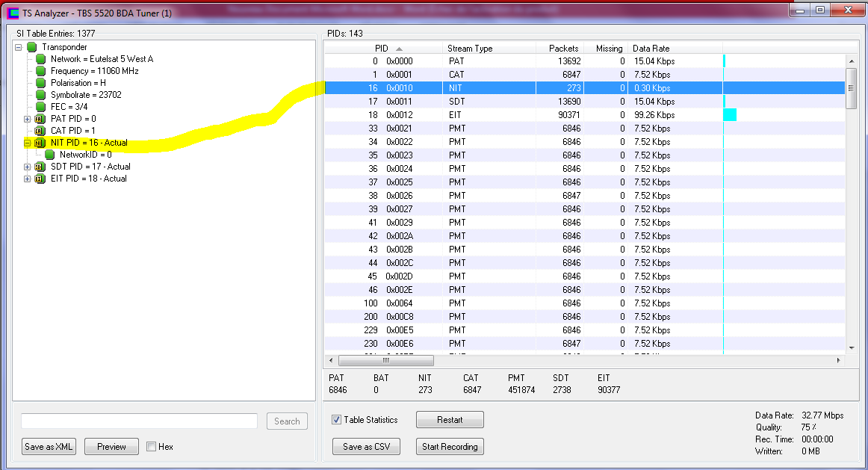868x470 pixels.
Task: Click the SI table search input field
Action: (139, 421)
